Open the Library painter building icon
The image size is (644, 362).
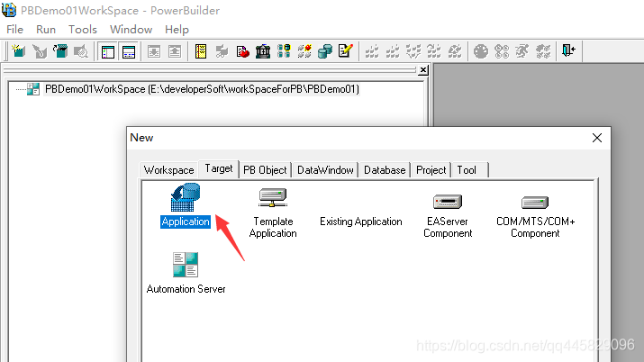click(x=263, y=51)
